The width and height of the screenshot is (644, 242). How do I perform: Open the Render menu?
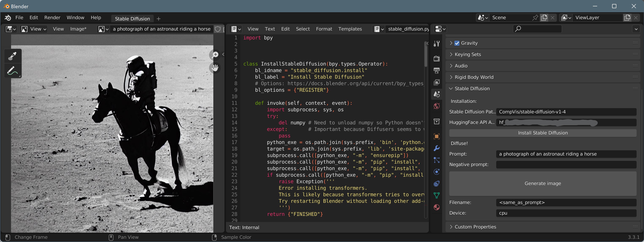(x=52, y=17)
